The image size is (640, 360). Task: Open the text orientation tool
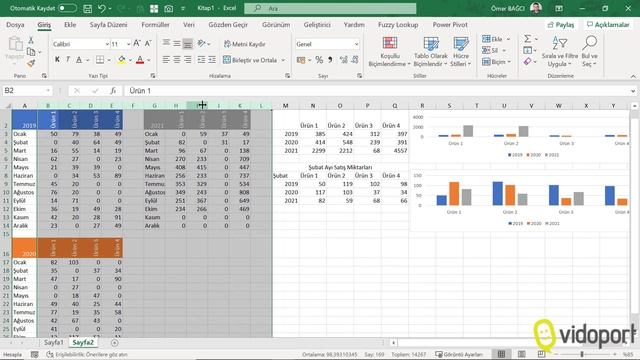[x=203, y=43]
